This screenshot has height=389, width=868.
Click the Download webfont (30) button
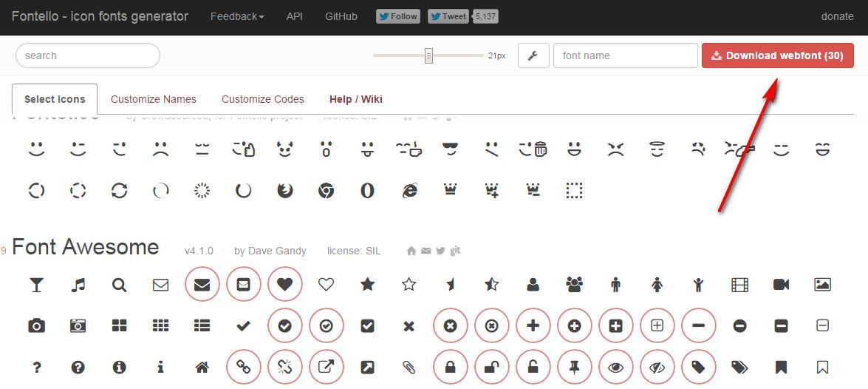pyautogui.click(x=778, y=55)
